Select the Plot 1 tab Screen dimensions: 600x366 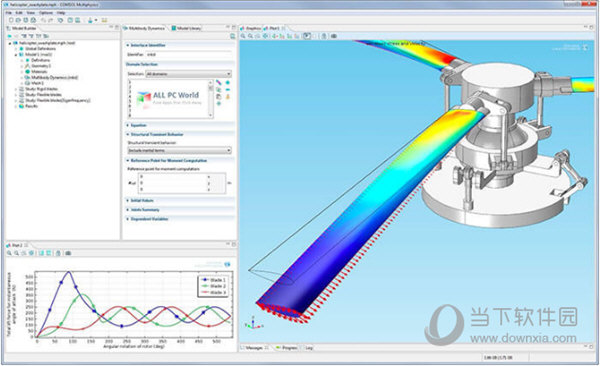[x=272, y=28]
